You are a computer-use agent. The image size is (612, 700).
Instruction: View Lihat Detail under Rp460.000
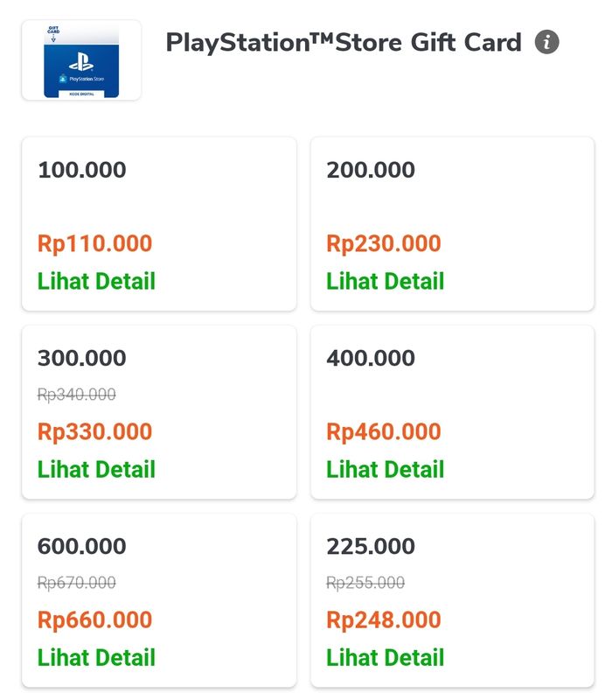[x=386, y=470]
